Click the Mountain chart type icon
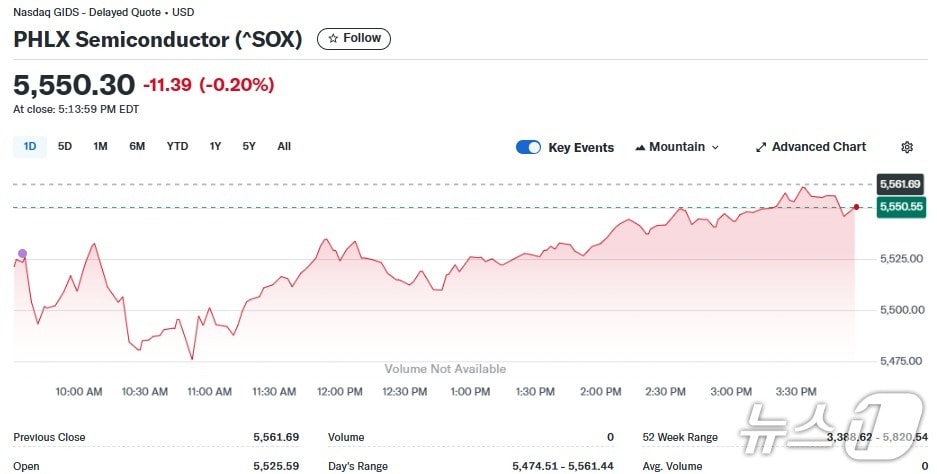Screen dimensions: 937x474 (640, 147)
